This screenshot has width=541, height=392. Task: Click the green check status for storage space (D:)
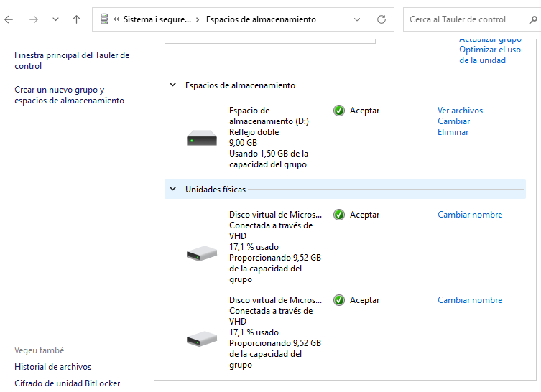pos(339,111)
